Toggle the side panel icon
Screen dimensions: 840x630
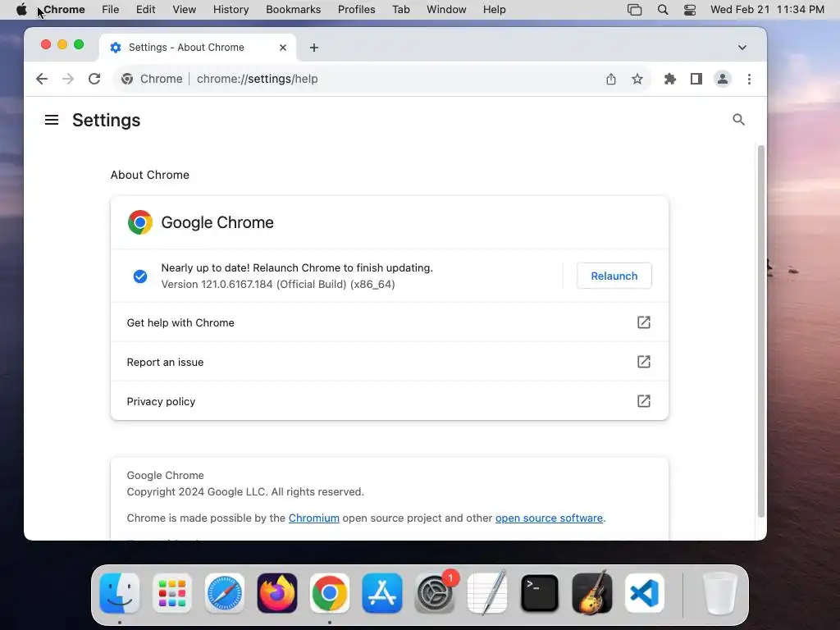tap(696, 80)
